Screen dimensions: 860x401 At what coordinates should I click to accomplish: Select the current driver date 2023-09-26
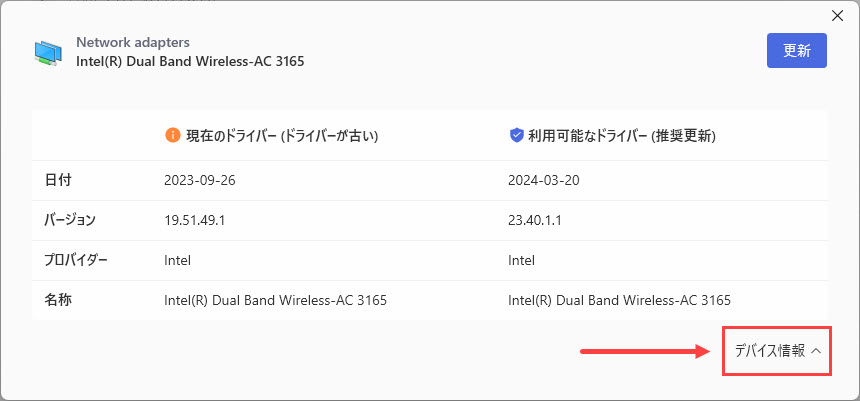tap(200, 180)
